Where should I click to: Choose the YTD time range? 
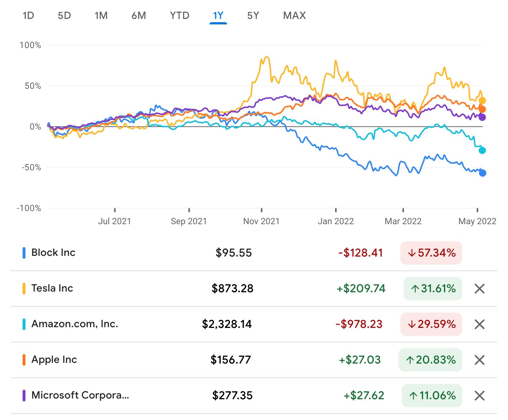click(x=180, y=16)
